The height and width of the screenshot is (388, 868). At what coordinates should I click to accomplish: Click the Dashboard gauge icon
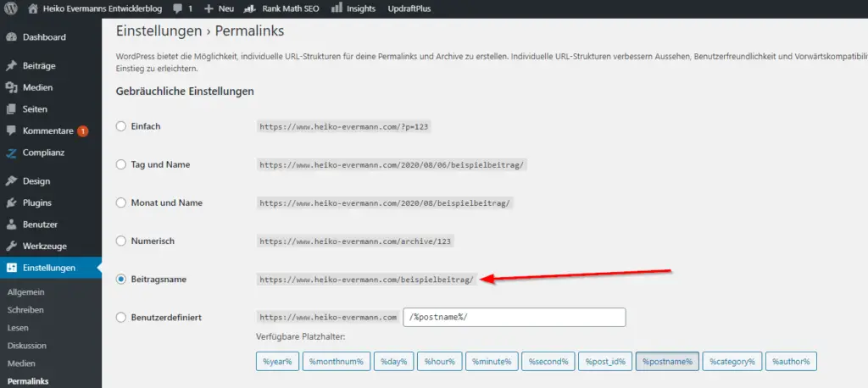[12, 37]
